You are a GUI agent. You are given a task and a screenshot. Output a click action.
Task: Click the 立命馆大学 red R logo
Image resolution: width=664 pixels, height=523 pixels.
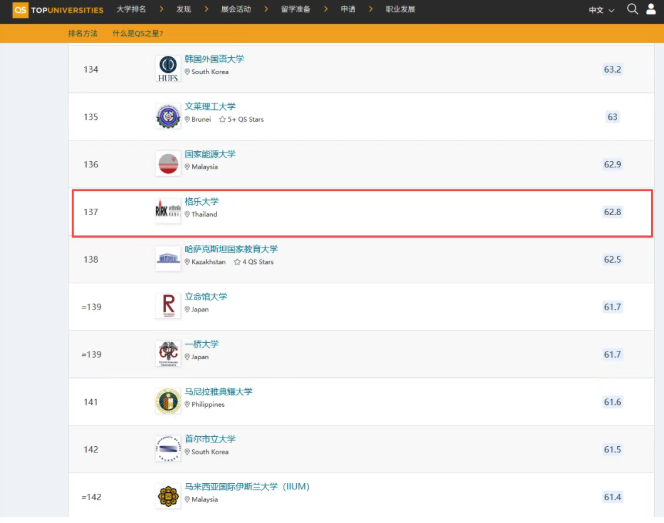point(168,305)
